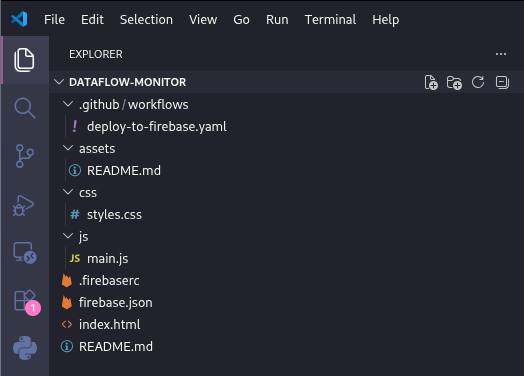Open the Selection menu
This screenshot has width=524, height=376.
[x=146, y=19]
